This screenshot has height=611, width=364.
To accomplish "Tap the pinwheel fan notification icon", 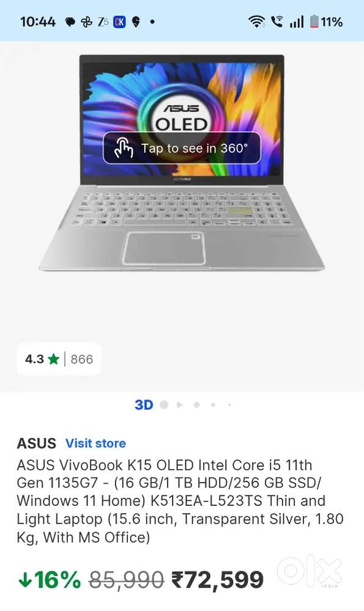I will pyautogui.click(x=86, y=22).
